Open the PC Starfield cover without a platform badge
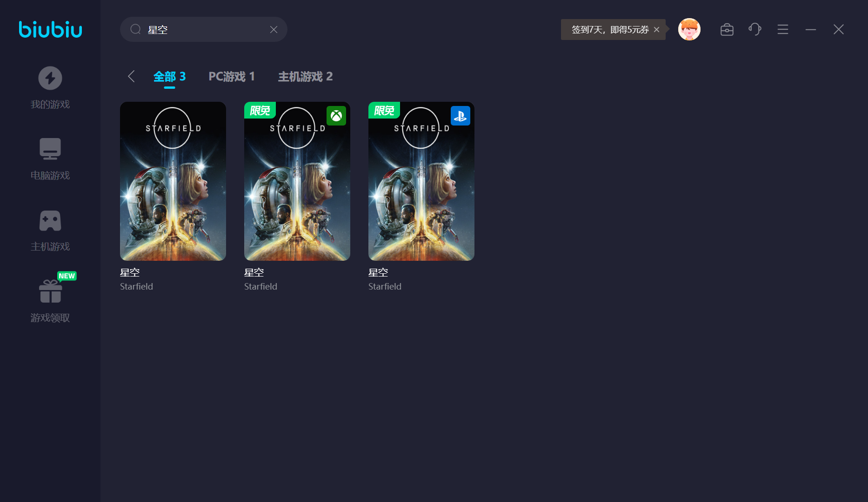 (x=173, y=181)
